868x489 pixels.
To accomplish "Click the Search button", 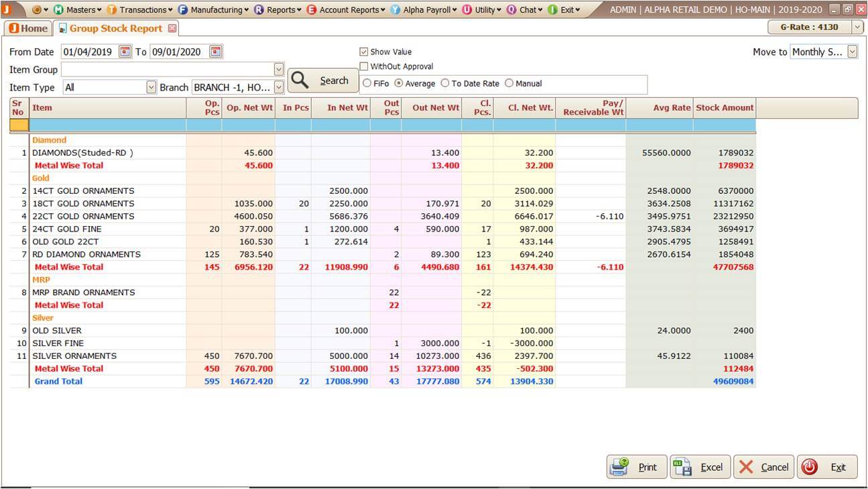I will (x=323, y=80).
